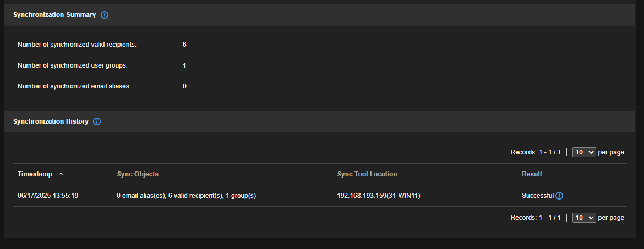Click the Result column header
644x249 pixels.
pyautogui.click(x=532, y=174)
